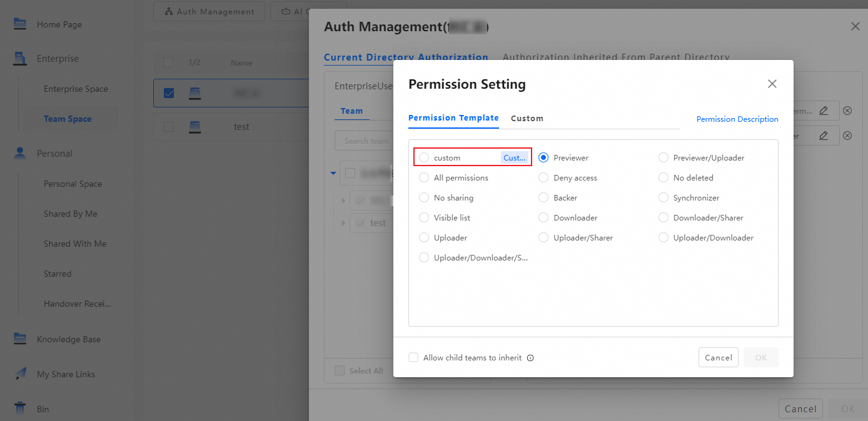Select the Deny access radio button

tap(543, 178)
